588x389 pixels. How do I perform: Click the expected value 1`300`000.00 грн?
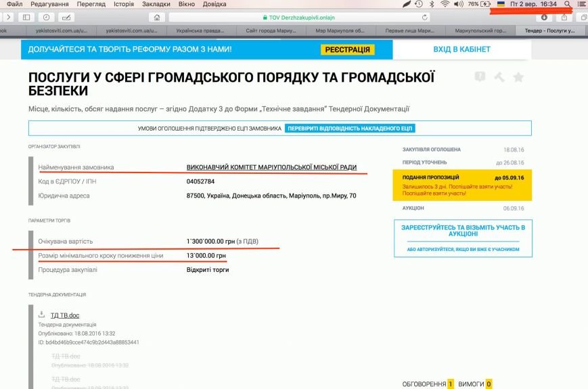click(x=210, y=242)
